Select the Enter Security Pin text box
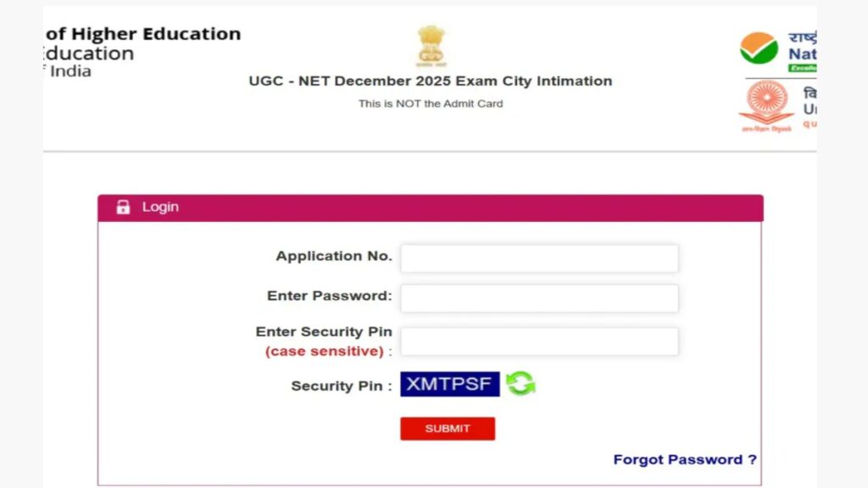The image size is (868, 488). point(539,341)
